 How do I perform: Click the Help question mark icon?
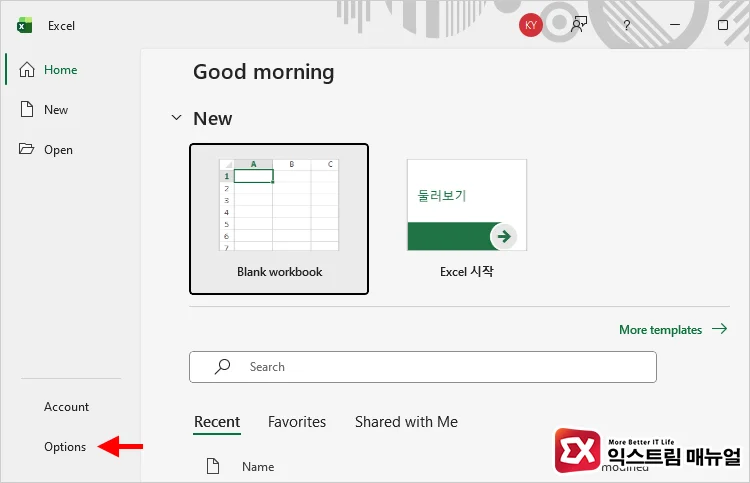coord(627,25)
